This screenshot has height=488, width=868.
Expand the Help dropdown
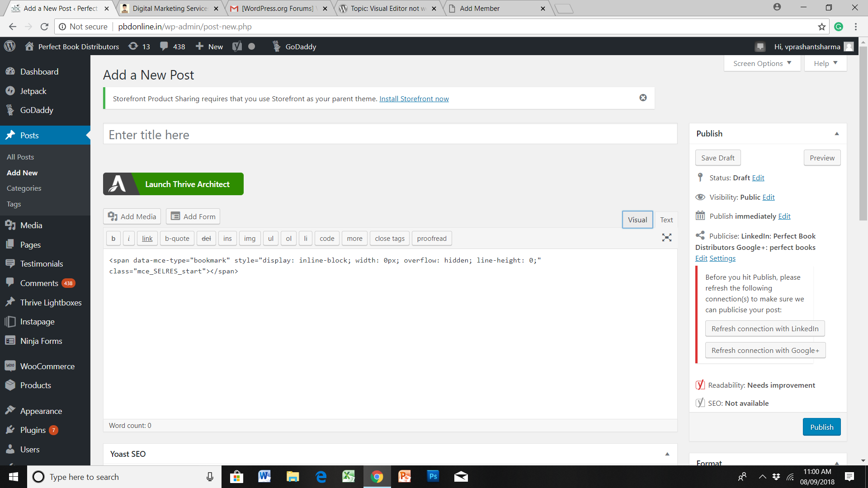click(826, 63)
